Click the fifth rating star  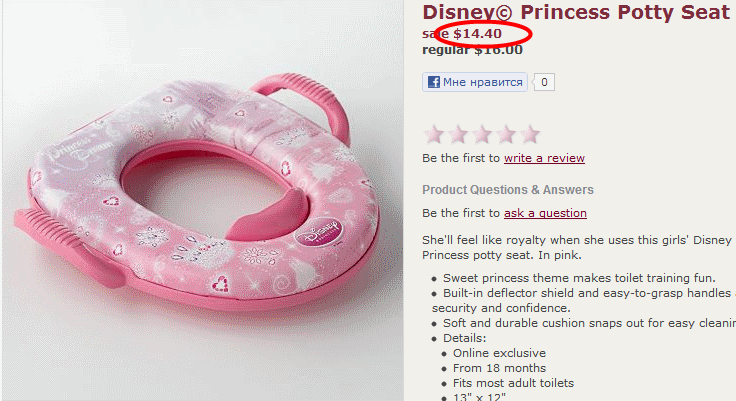click(x=530, y=134)
